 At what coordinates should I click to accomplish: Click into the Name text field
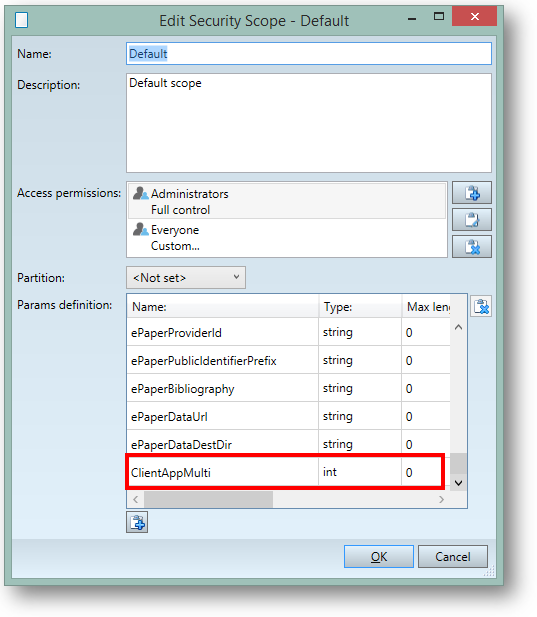click(309, 54)
